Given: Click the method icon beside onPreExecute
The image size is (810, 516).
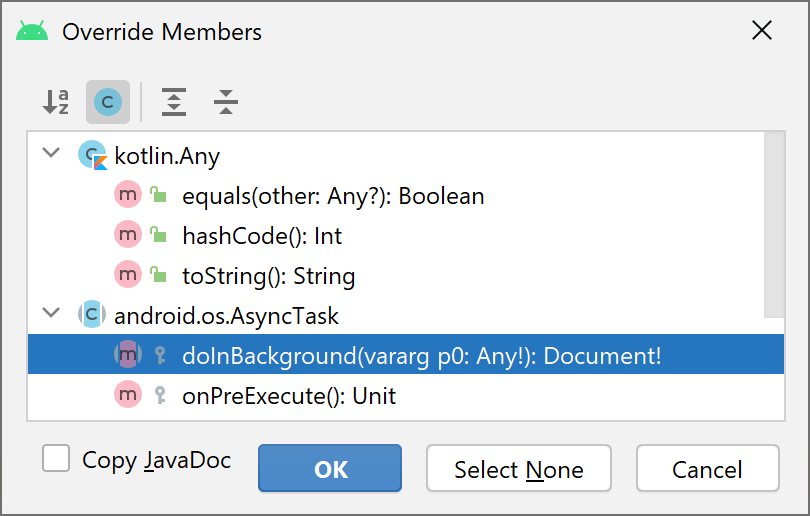Looking at the screenshot, I should 128,395.
